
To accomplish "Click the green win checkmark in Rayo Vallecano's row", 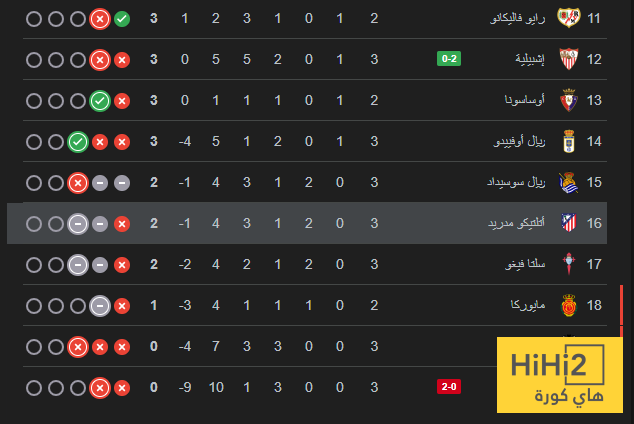I will [x=121, y=19].
